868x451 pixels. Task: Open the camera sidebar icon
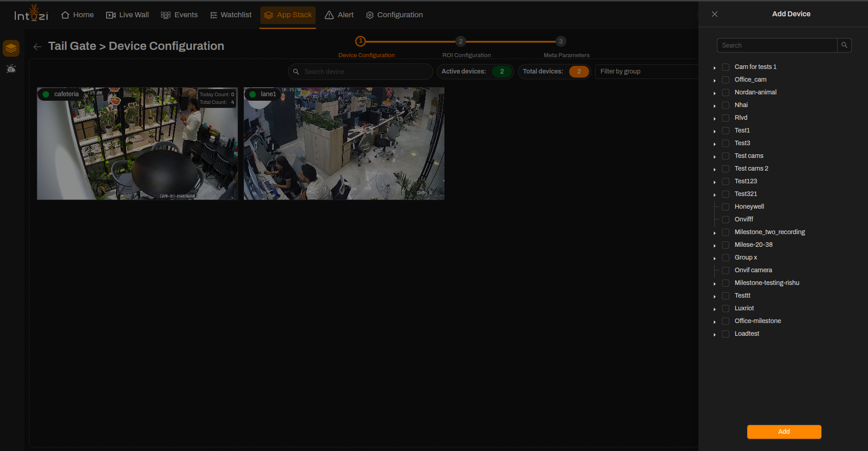coord(11,69)
